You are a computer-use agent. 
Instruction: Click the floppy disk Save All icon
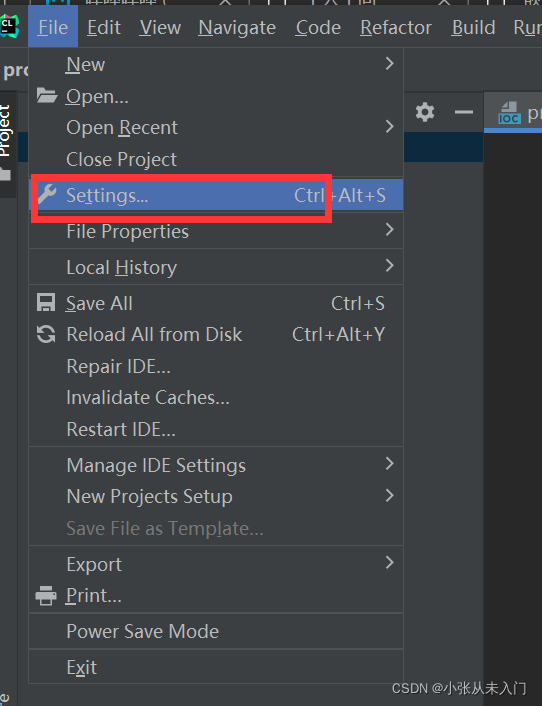coord(46,303)
